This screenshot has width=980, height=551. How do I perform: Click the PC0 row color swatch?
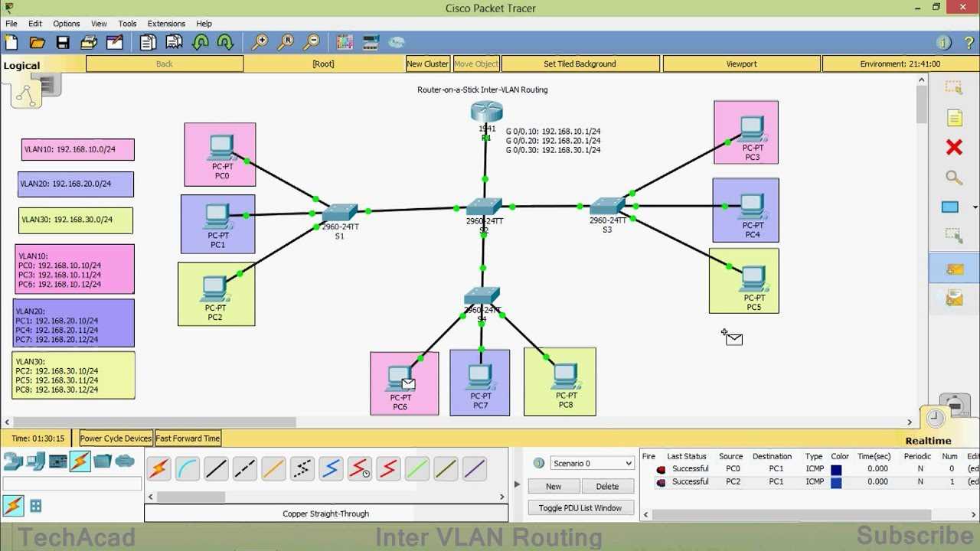click(836, 469)
